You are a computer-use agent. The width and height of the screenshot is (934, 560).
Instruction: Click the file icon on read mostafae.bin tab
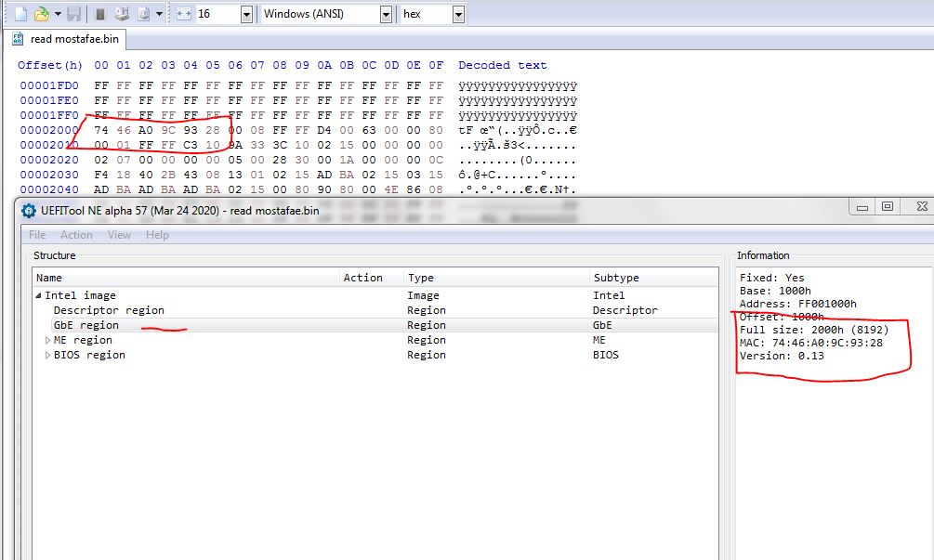(x=18, y=39)
